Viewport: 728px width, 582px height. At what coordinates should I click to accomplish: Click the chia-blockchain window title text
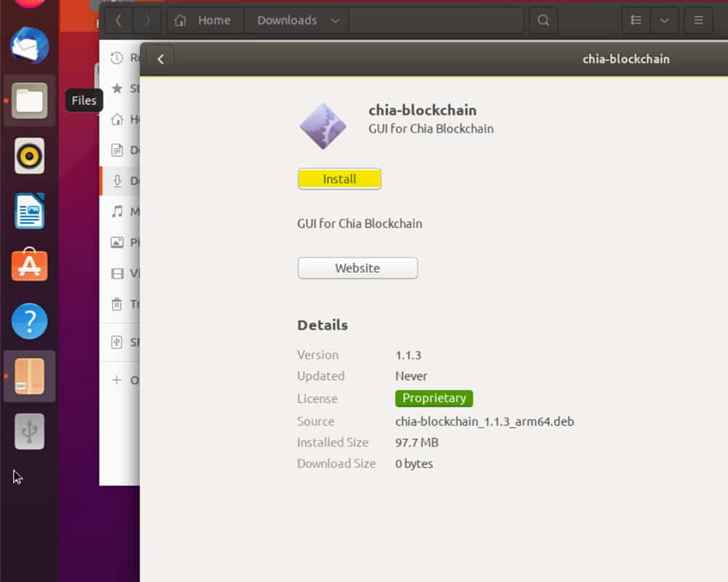626,60
